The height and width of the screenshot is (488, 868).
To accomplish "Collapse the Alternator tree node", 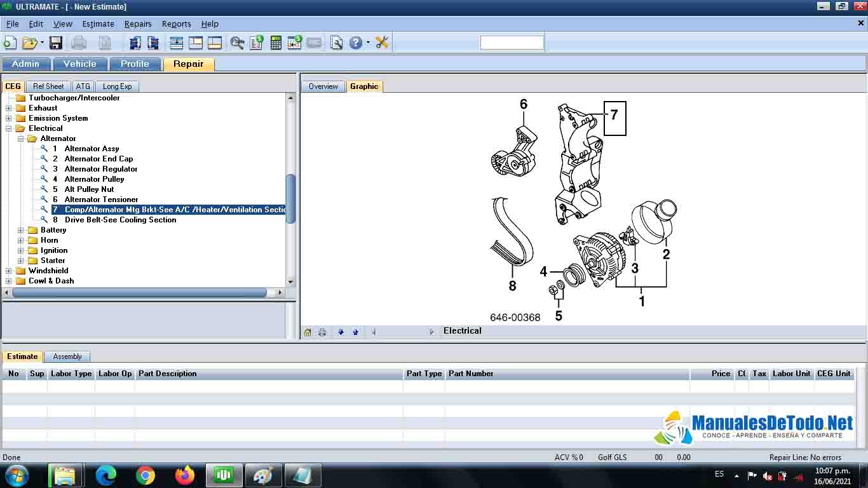I will (x=21, y=139).
